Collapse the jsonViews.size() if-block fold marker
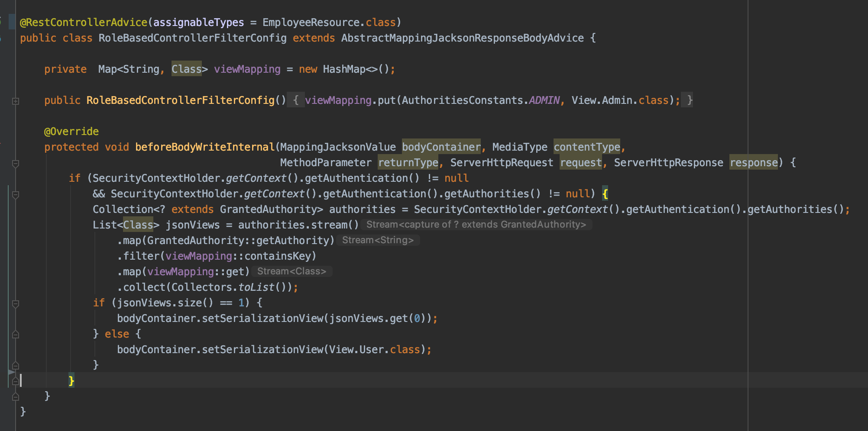Screen dimensions: 868x431 pos(16,304)
